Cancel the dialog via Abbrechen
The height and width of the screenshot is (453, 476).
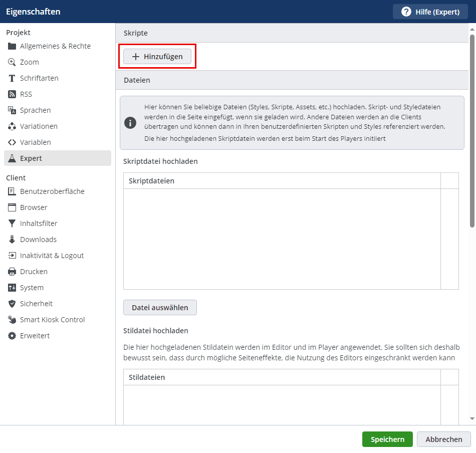pyautogui.click(x=443, y=439)
